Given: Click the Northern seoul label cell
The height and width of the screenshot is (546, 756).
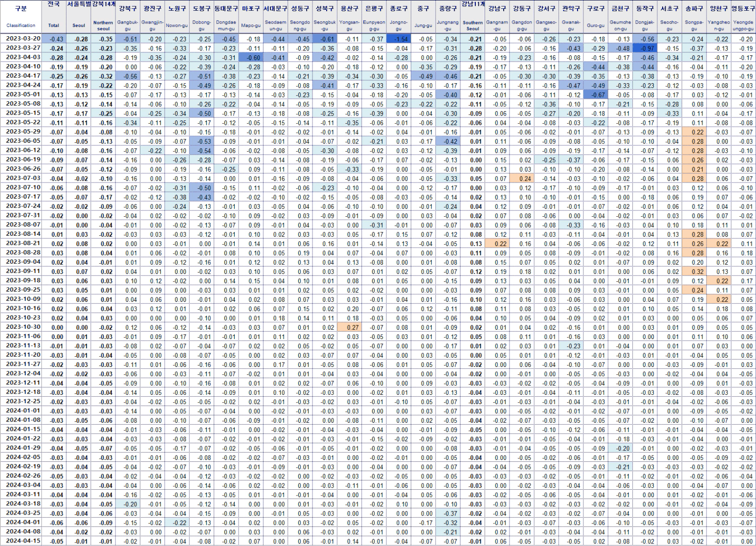Looking at the screenshot, I should coord(103,25).
